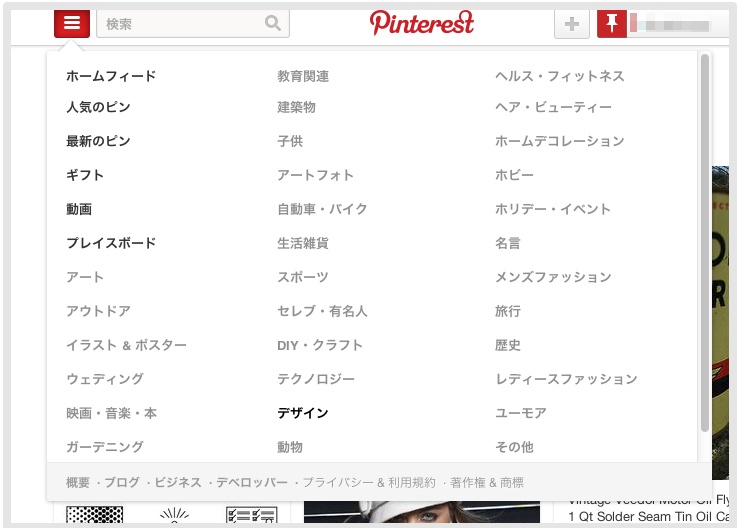Choose 自動車・バイク category
Viewport: 742px width, 528px height.
tap(322, 209)
